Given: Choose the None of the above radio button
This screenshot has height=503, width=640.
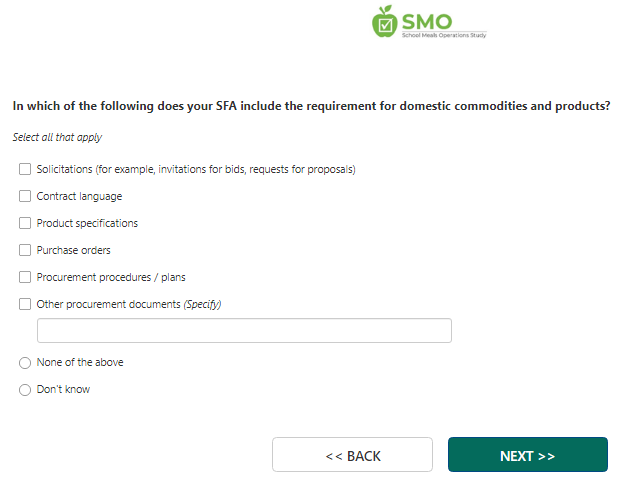Looking at the screenshot, I should pos(25,363).
